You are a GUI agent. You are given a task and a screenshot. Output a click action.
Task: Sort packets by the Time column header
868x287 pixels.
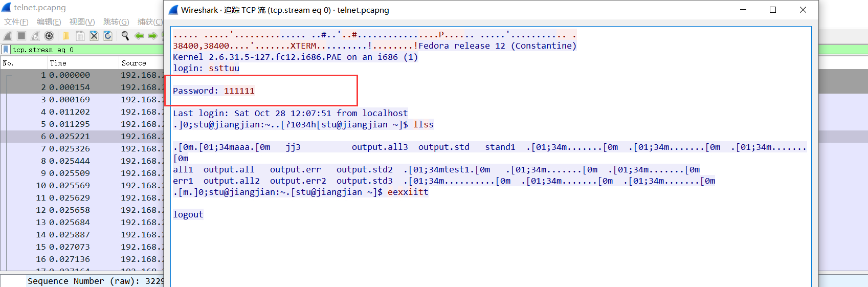[x=58, y=63]
